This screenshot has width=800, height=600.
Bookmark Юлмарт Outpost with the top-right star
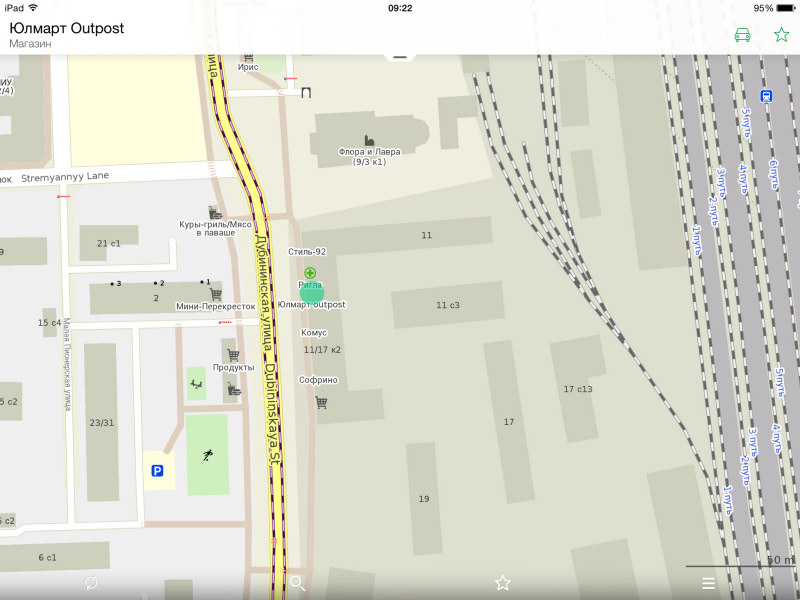pos(781,35)
